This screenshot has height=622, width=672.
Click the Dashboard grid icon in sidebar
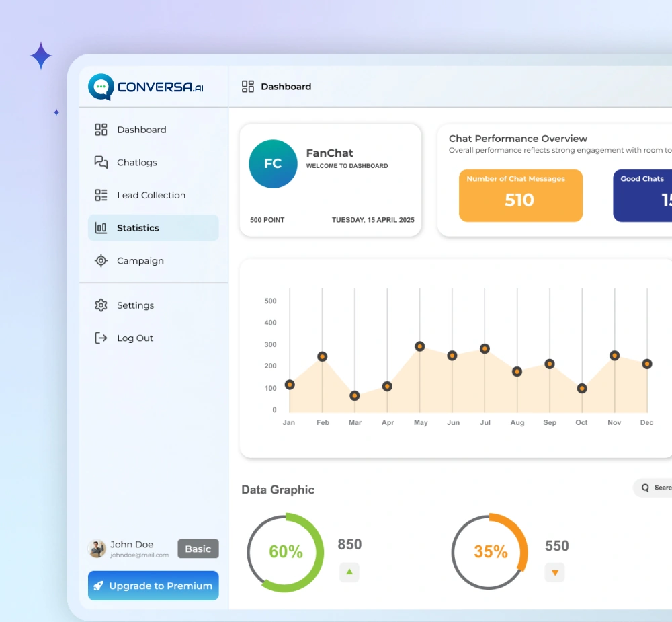pos(101,130)
